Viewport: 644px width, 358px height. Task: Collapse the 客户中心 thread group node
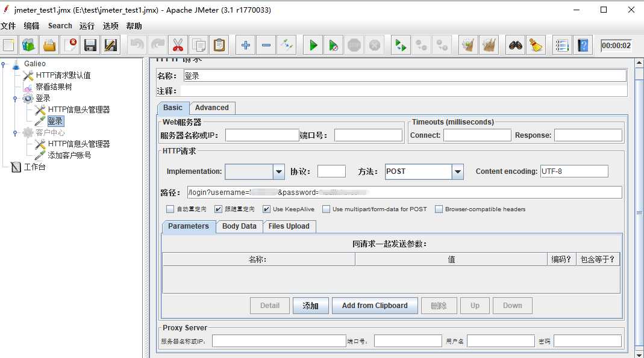tap(15, 133)
